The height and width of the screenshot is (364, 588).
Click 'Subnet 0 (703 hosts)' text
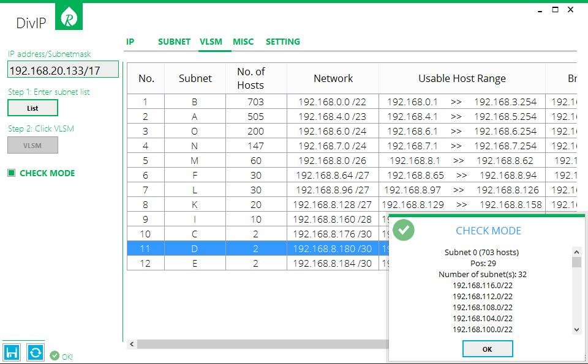coord(481,252)
